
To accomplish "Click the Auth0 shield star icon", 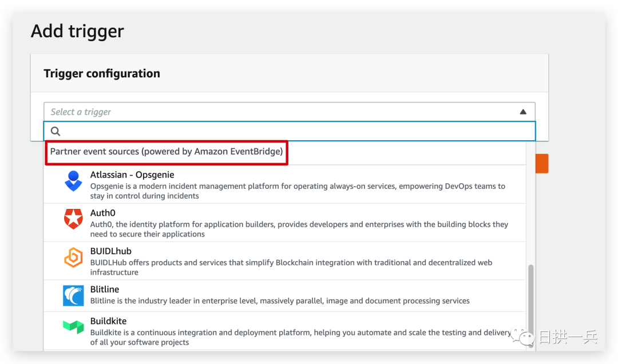I will pos(73,219).
